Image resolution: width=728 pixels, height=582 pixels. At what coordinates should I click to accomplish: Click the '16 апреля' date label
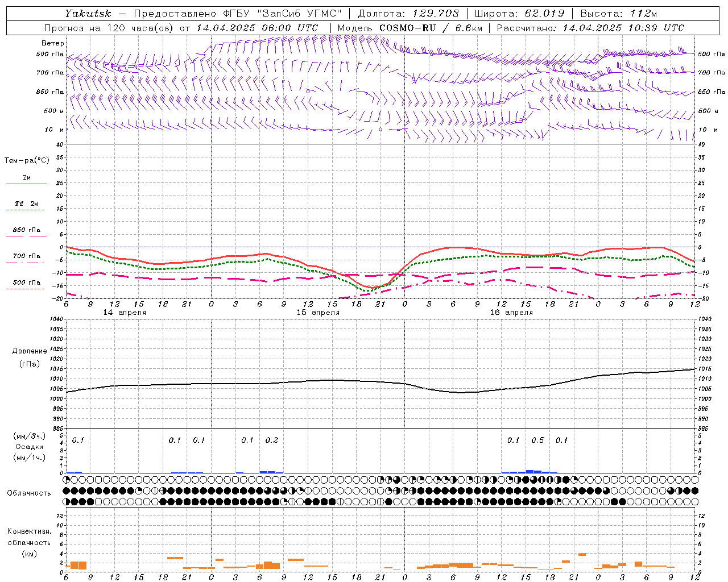coord(511,313)
